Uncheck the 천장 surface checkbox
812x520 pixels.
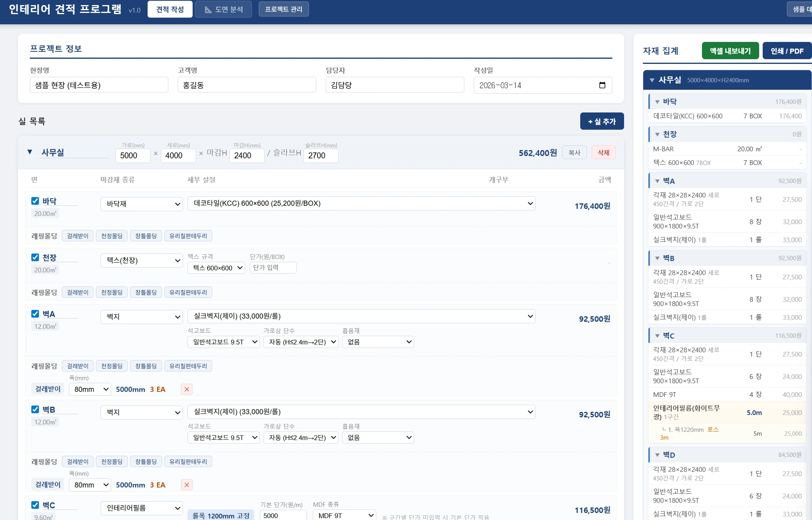(35, 257)
